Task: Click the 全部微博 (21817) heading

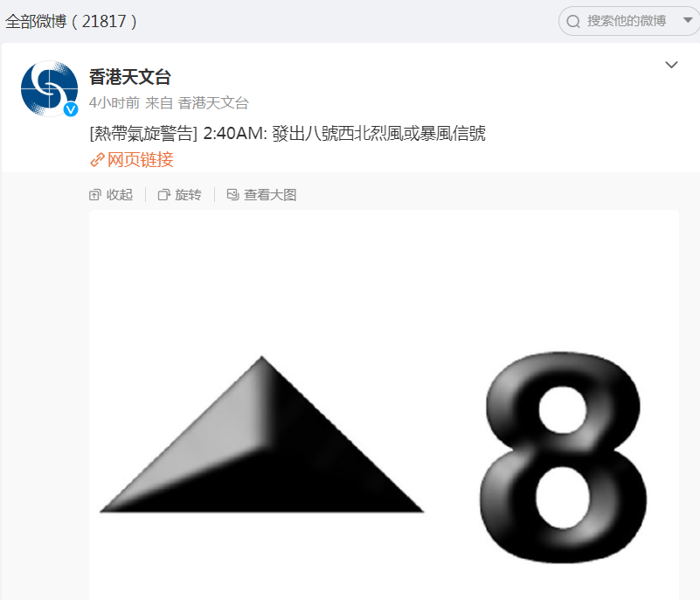Action: [x=71, y=21]
